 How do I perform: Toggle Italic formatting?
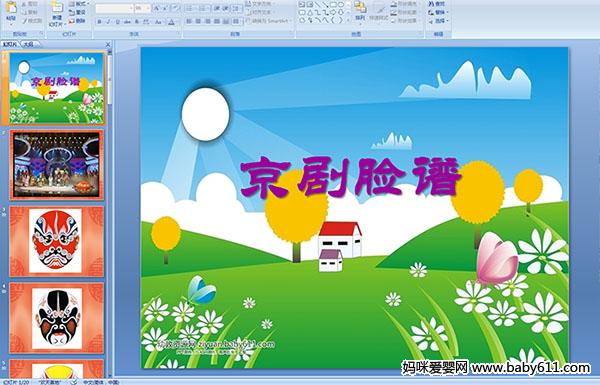108,22
